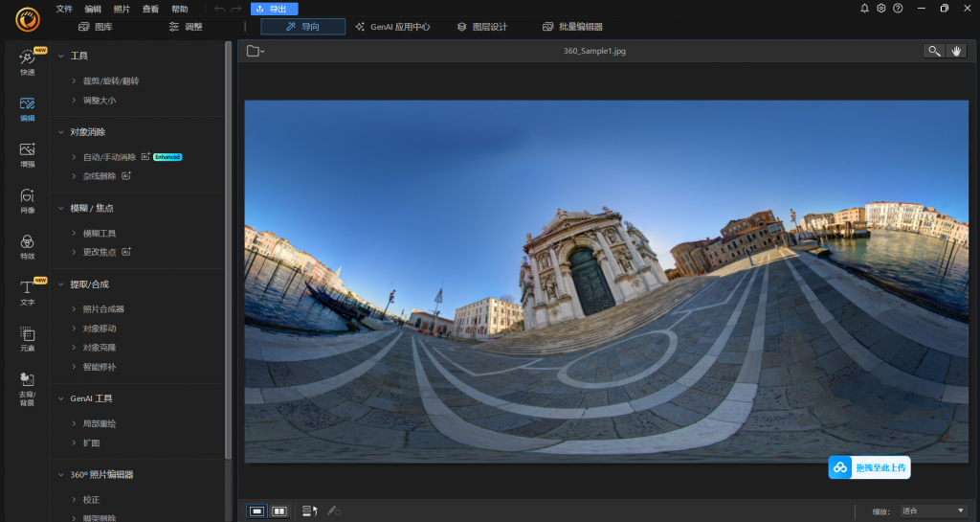Image resolution: width=980 pixels, height=522 pixels.
Task: Click the 拖拽至此上传 upload button
Action: point(869,467)
